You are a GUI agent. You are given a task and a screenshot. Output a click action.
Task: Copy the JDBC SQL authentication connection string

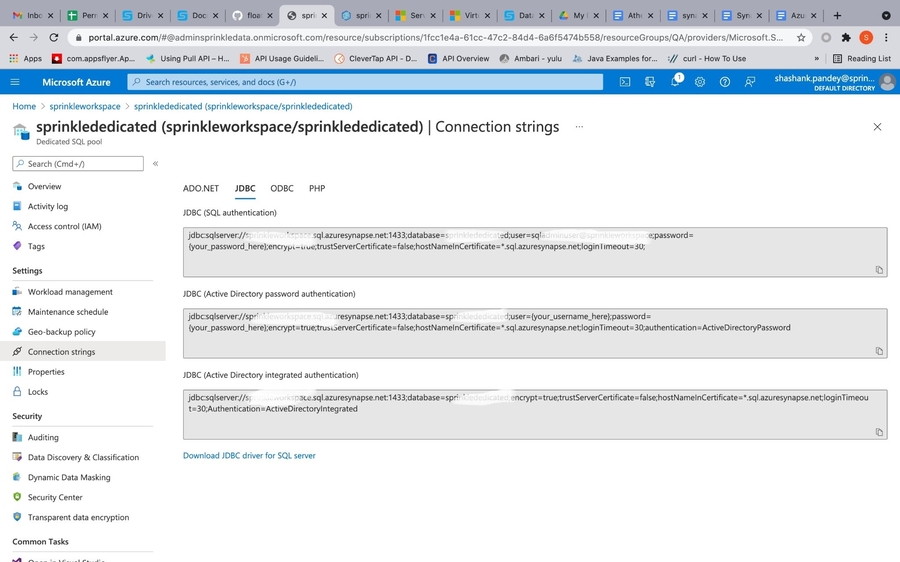(x=879, y=270)
